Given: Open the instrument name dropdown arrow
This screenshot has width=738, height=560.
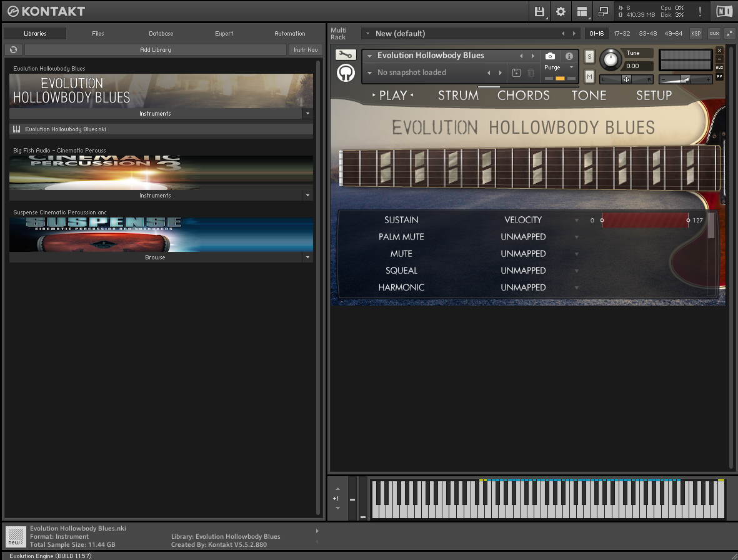Looking at the screenshot, I should point(369,56).
